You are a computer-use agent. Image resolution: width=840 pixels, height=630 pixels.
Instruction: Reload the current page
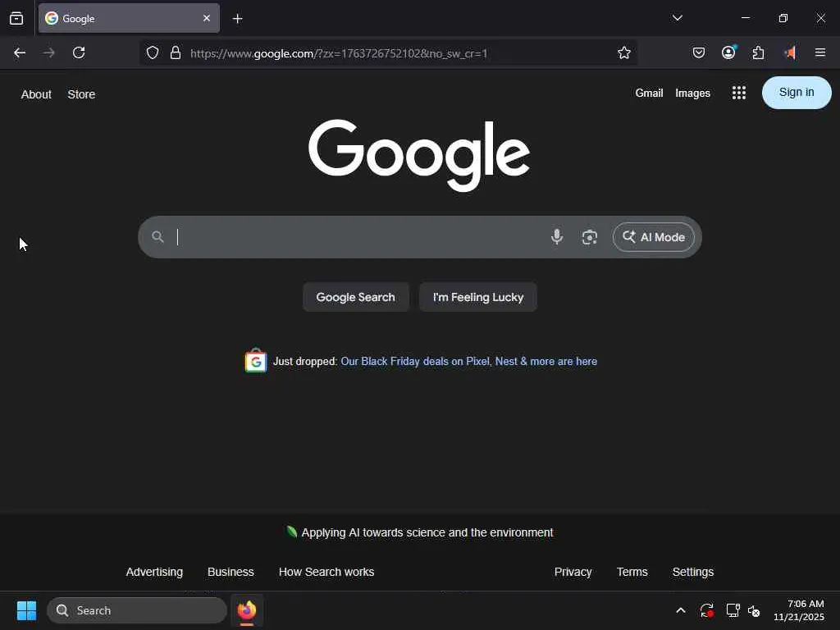(79, 52)
